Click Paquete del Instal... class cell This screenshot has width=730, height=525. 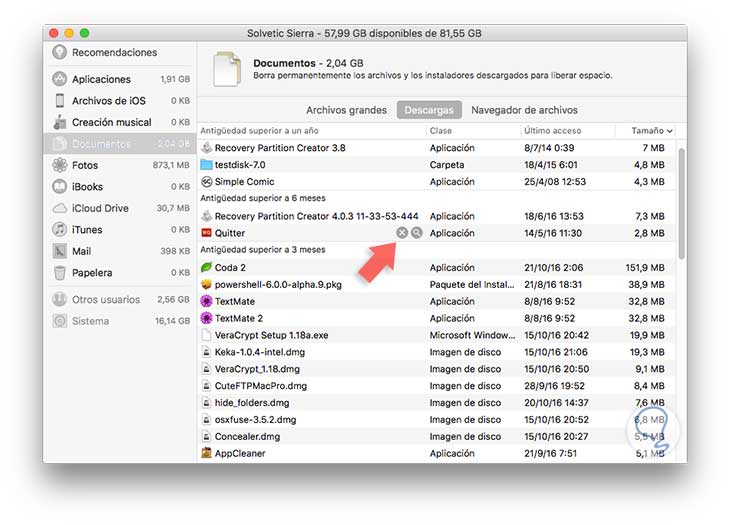(x=472, y=284)
